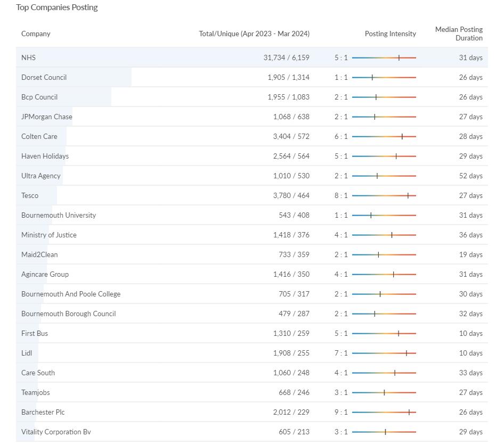This screenshot has height=445, width=504.
Task: Click Bournemouth Borough Council name
Action: tap(69, 314)
